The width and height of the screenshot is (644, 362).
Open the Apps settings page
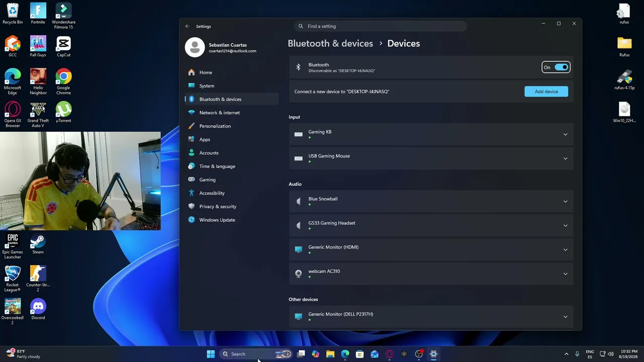coord(231,139)
